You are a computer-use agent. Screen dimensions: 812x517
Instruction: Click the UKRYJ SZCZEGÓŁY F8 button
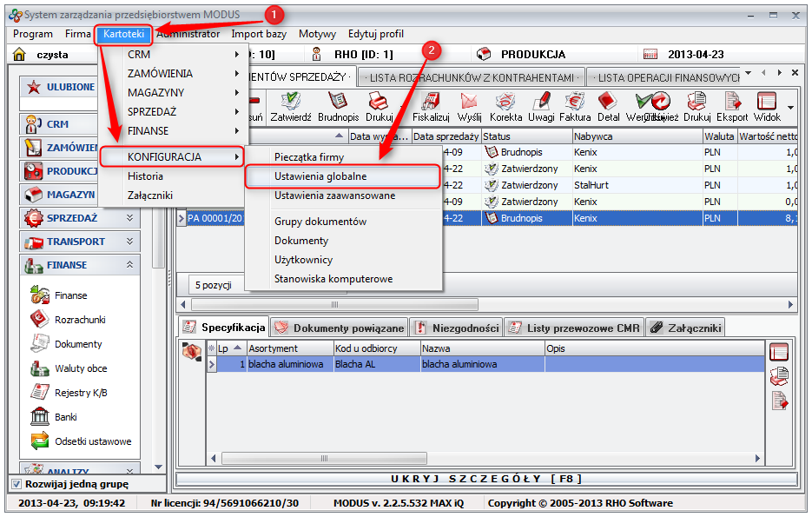(x=485, y=479)
